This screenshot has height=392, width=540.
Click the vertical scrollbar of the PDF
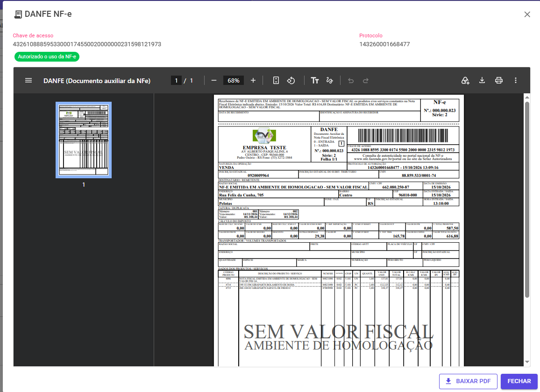527,200
